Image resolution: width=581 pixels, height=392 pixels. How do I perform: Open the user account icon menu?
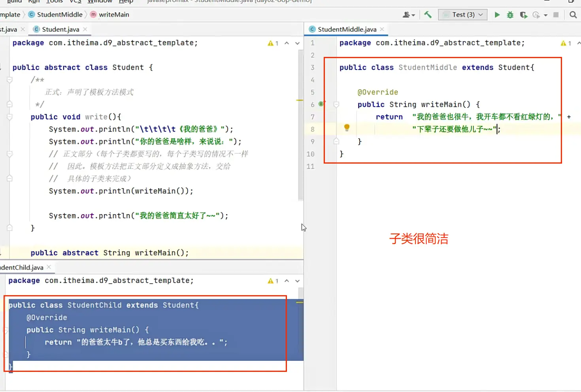[x=408, y=15]
